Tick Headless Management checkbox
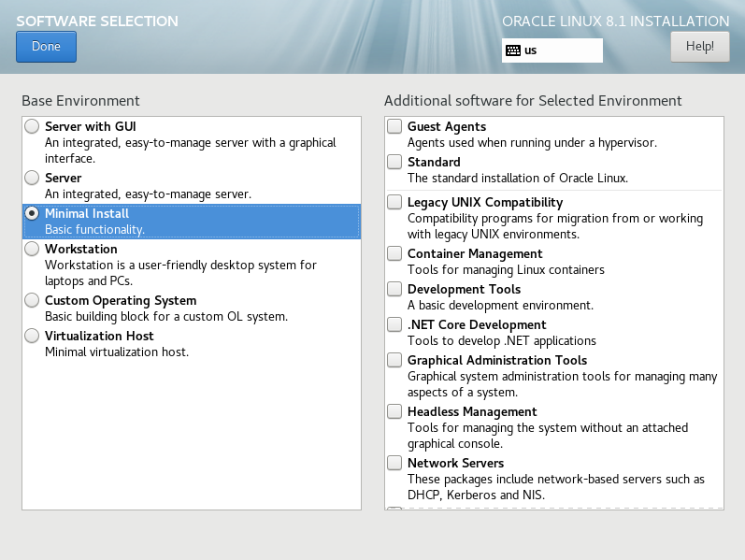The image size is (745, 560). [394, 411]
